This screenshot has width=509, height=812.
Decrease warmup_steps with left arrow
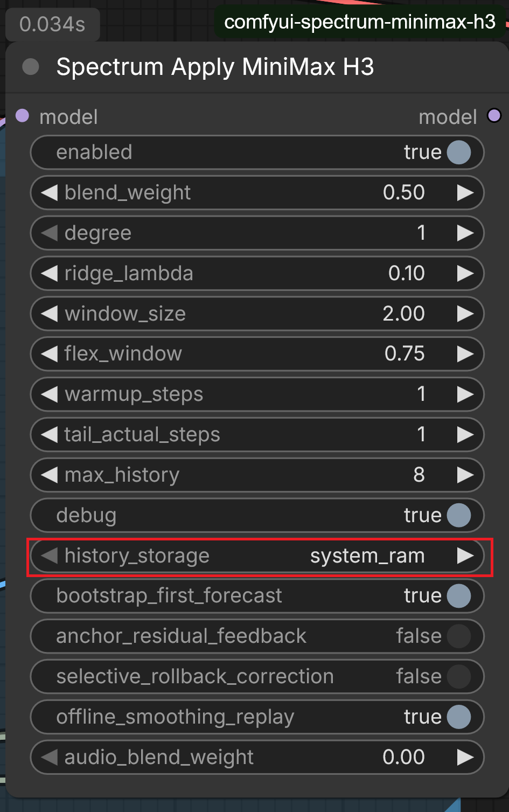(50, 394)
